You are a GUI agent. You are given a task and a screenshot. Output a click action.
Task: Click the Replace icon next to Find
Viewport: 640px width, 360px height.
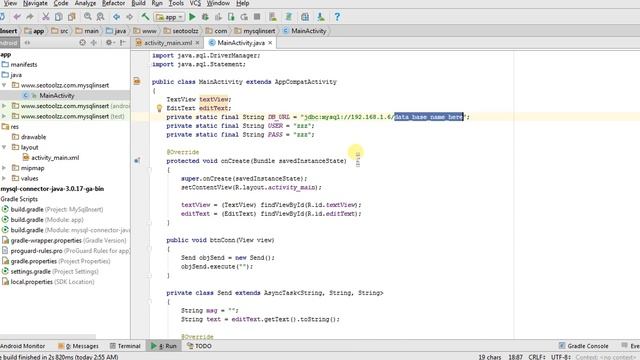(100, 17)
